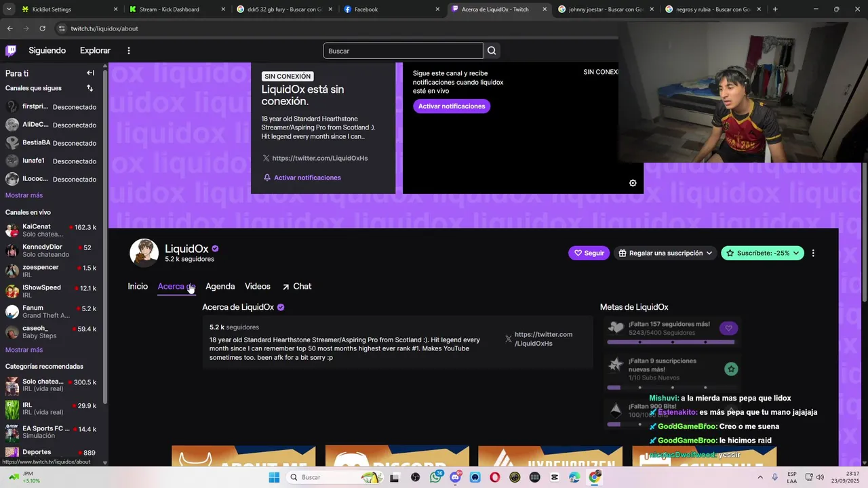The height and width of the screenshot is (488, 868).
Task: Sort the followed channels list
Action: (x=90, y=88)
